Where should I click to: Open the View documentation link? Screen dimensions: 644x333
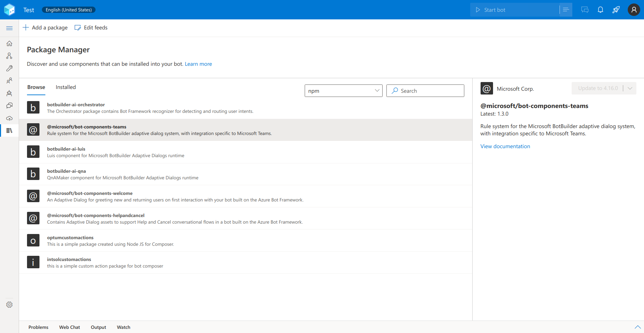505,146
